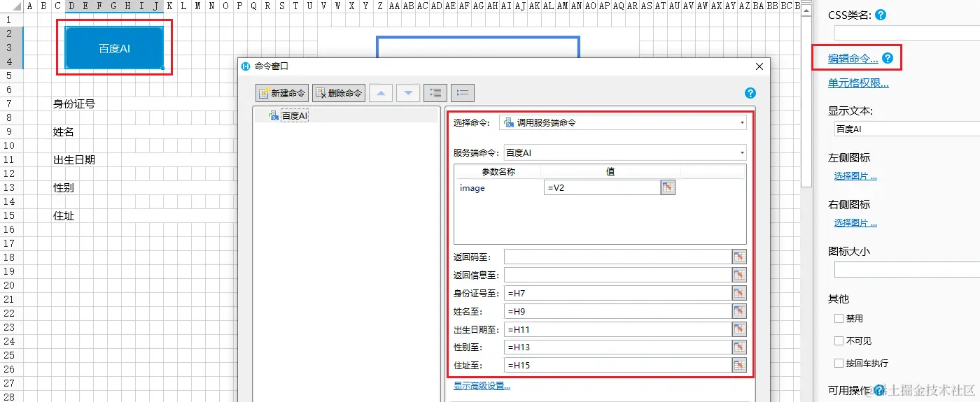Select column header K
980x402 pixels.
click(x=170, y=6)
